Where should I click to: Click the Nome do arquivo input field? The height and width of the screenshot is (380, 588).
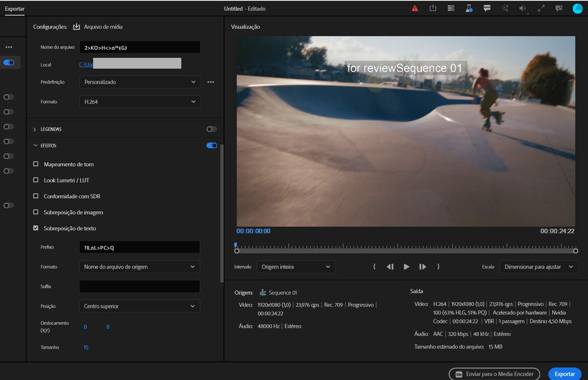pos(140,47)
